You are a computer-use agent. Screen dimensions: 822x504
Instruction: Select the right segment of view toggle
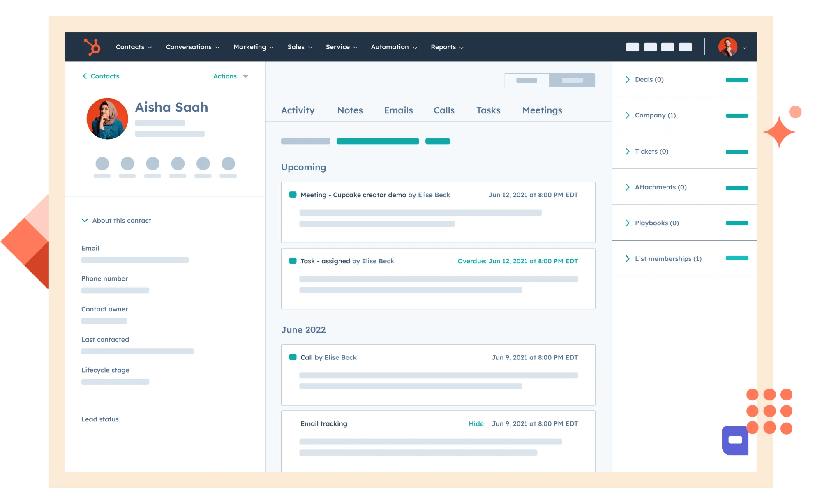click(572, 80)
